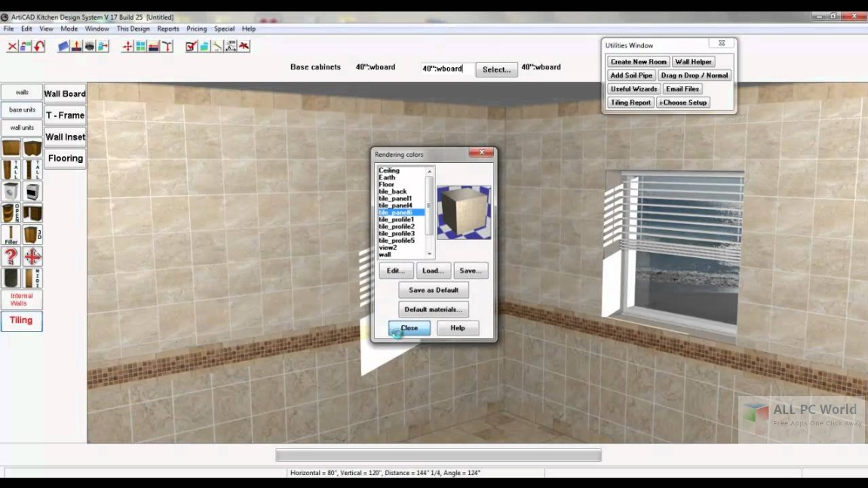Click the red checkmark box toolbar icon
The image size is (868, 488).
(191, 47)
